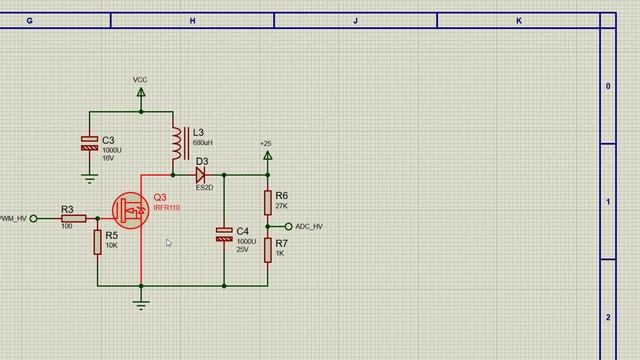Select the C4 capacitor symbol
The width and height of the screenshot is (640, 360).
point(224,235)
